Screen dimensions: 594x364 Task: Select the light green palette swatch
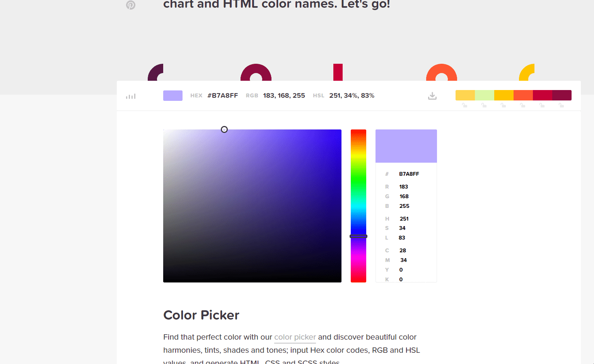[484, 95]
